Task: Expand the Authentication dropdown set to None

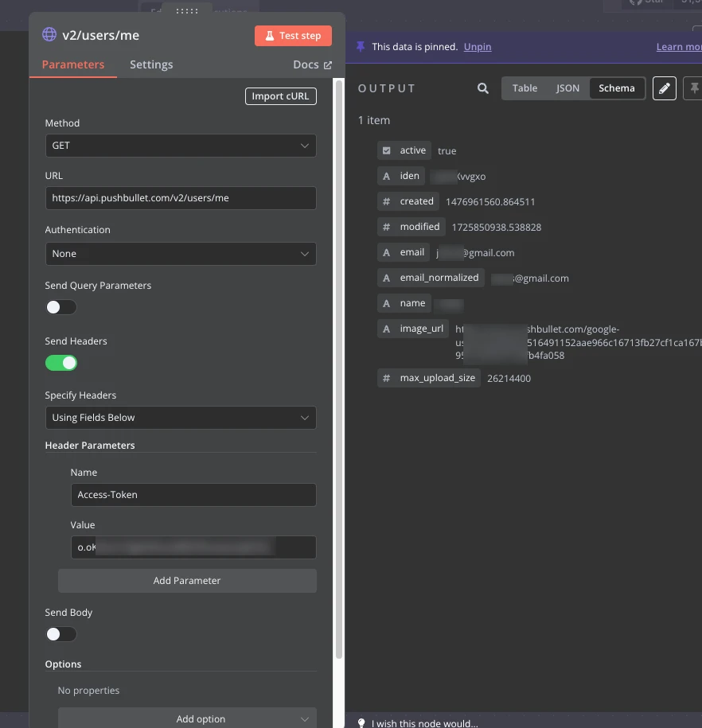Action: coord(181,254)
